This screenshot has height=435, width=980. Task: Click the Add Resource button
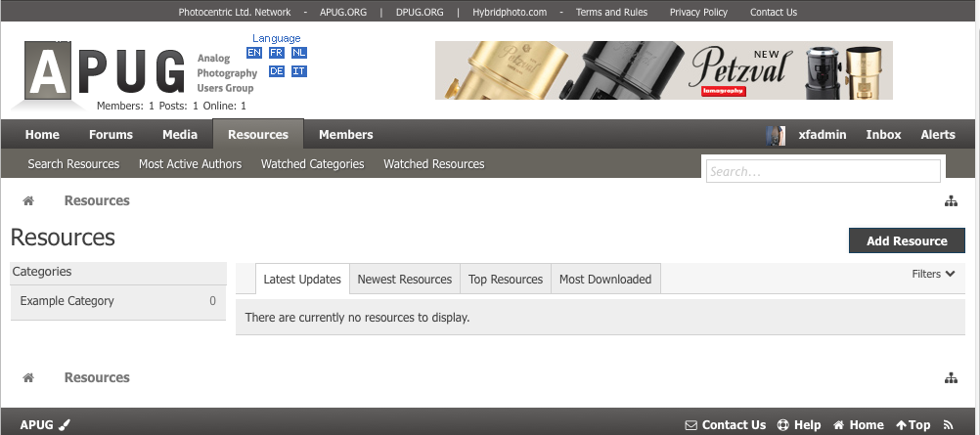[x=907, y=241]
